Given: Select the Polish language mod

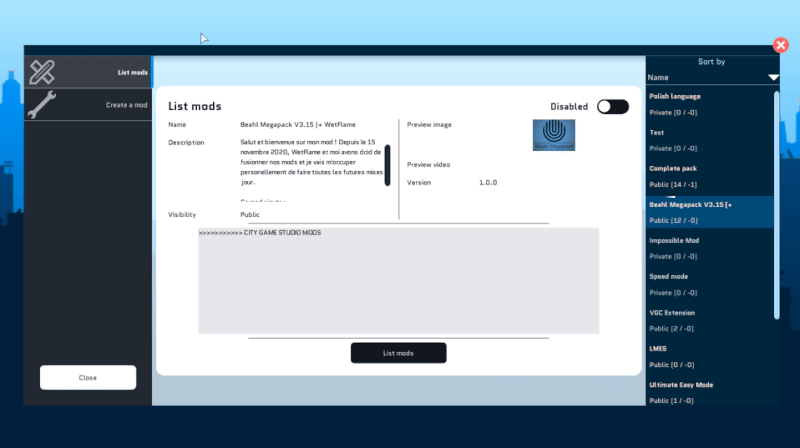Looking at the screenshot, I should 708,104.
